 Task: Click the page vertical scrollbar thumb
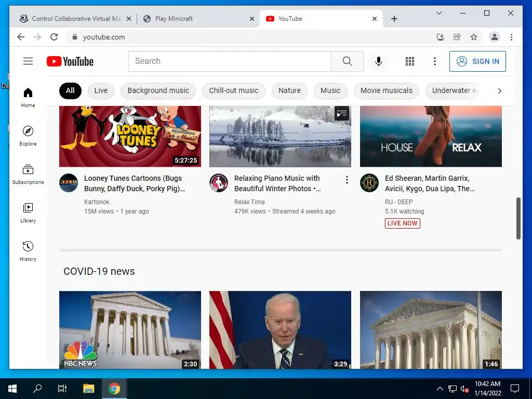[x=518, y=219]
